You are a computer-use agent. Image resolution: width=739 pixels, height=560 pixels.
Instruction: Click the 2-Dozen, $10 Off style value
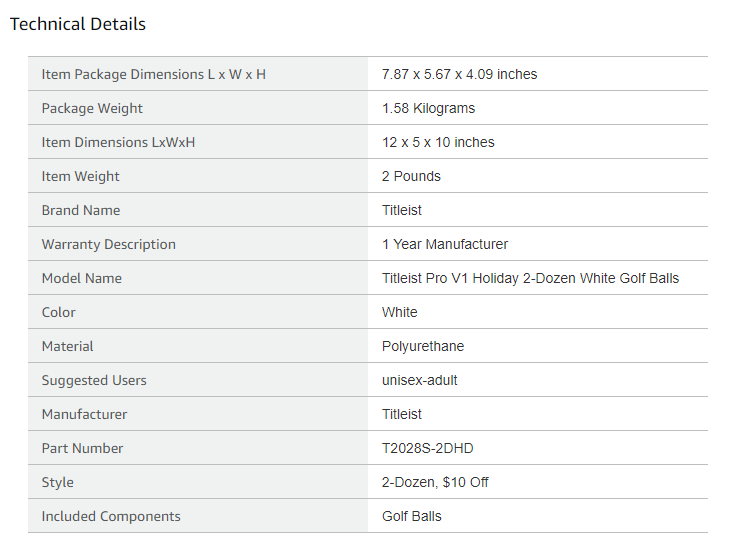pos(435,482)
